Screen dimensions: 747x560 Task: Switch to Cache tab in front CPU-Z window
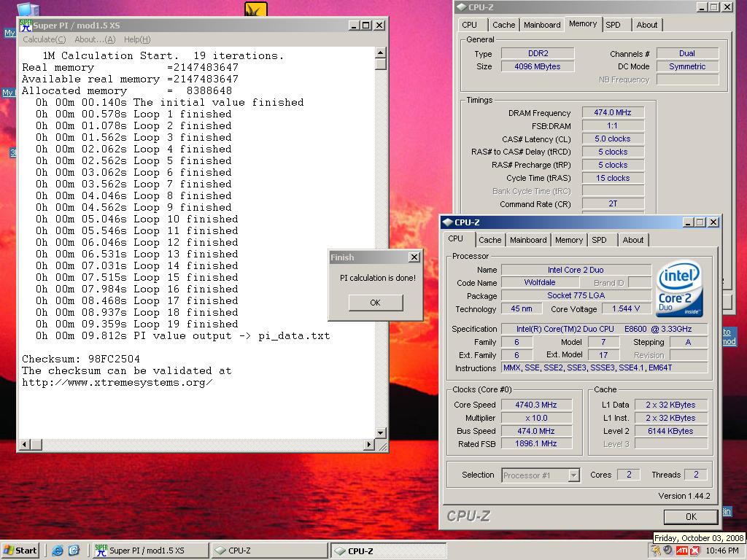click(489, 240)
